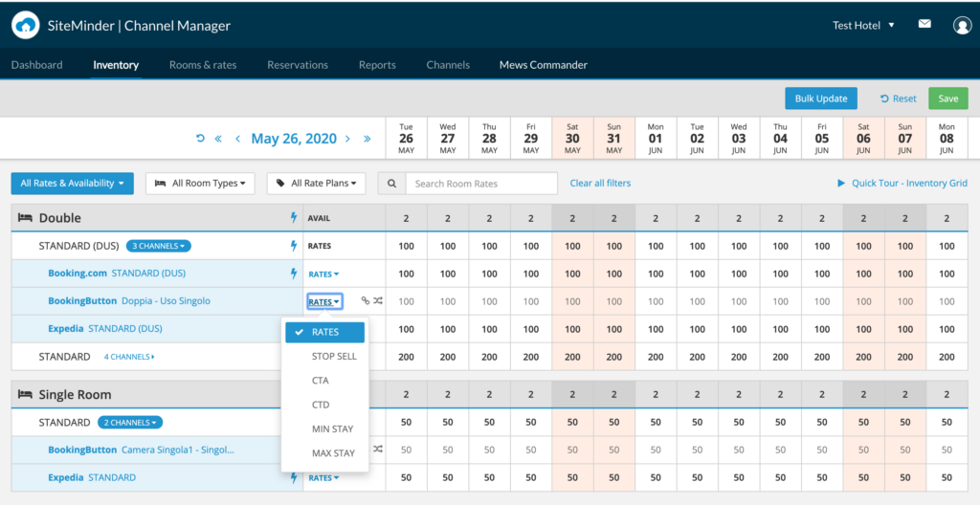Collapse the 2 CHANNELS badge
Screen dimensions: 980x505
130,423
